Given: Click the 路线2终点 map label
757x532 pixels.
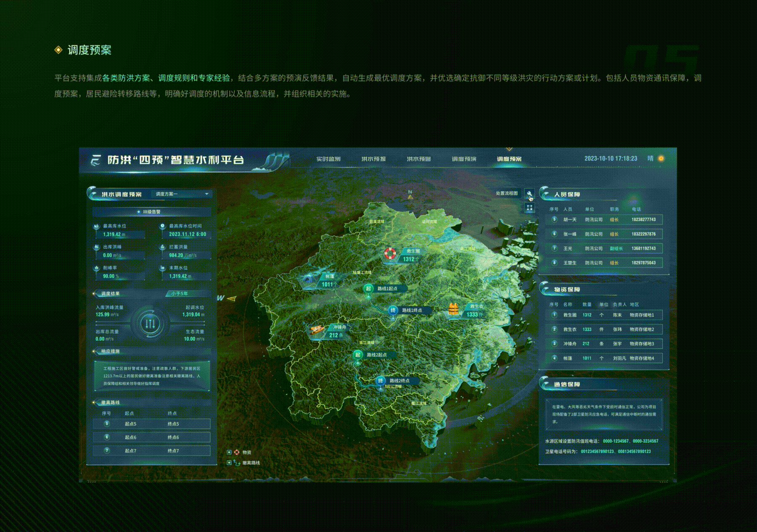Looking at the screenshot, I should 400,381.
